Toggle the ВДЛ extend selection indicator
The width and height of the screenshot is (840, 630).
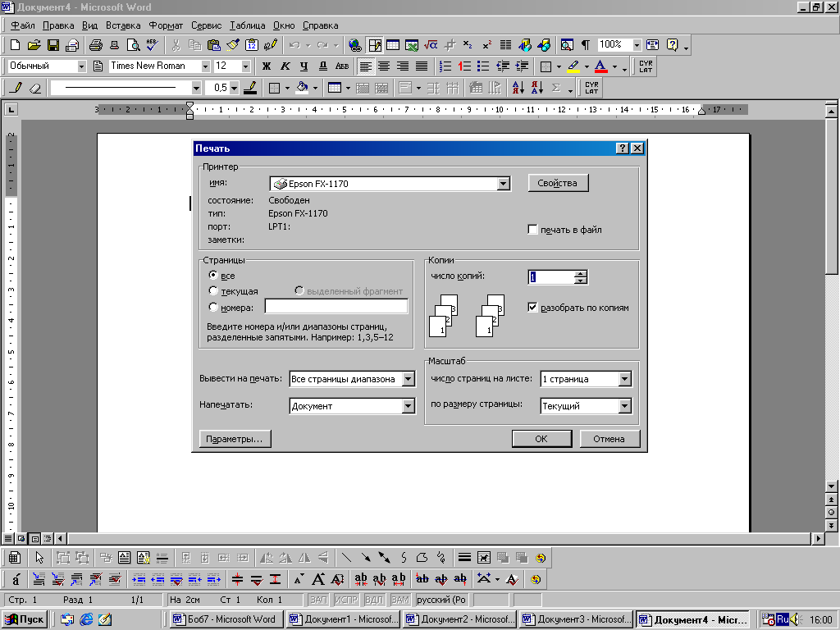[374, 600]
